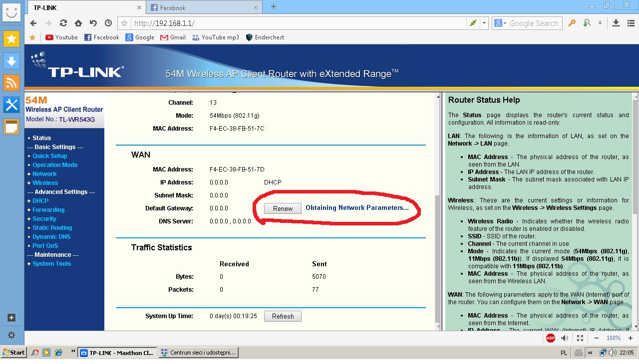Open the Windows Start menu
Screen dimensions: 639x364
13,352
